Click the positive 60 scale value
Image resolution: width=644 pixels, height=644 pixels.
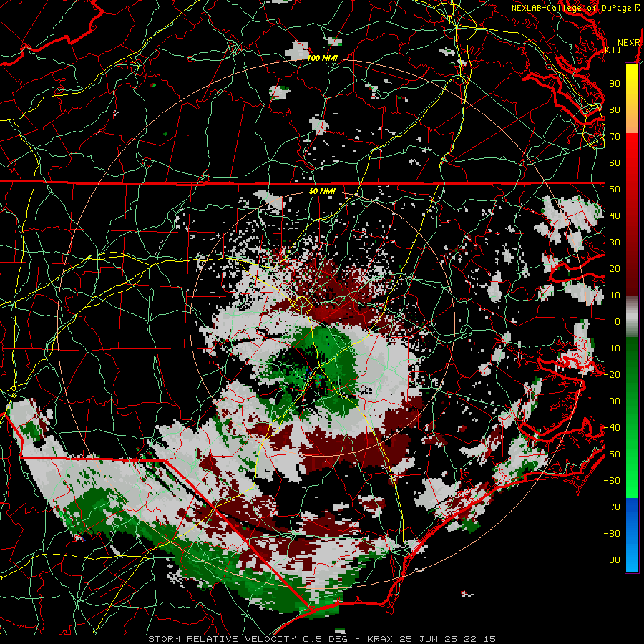pyautogui.click(x=615, y=162)
